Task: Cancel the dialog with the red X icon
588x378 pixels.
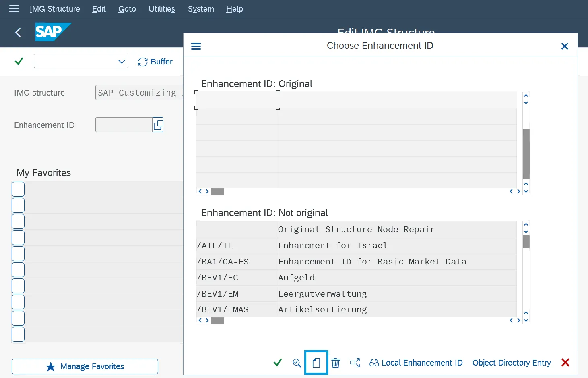Action: click(565, 362)
